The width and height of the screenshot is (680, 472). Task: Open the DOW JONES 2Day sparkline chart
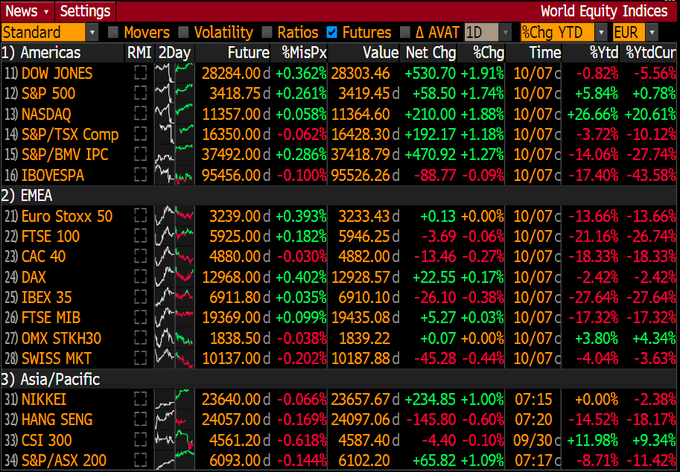(174, 73)
